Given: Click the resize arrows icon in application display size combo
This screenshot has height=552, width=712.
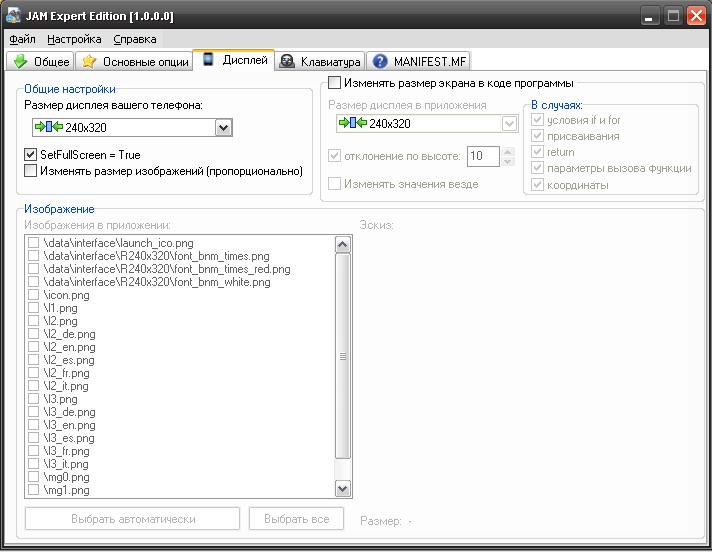Looking at the screenshot, I should click(x=353, y=123).
